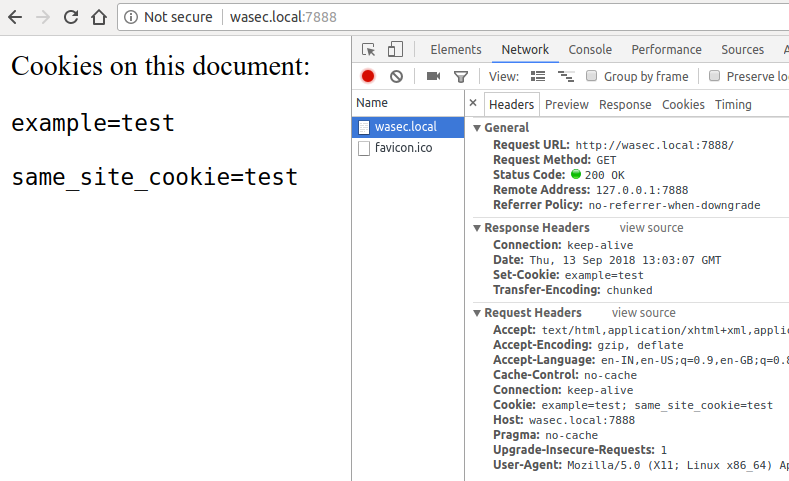This screenshot has width=789, height=481.
Task: Switch to large request rows view
Action: click(x=538, y=76)
